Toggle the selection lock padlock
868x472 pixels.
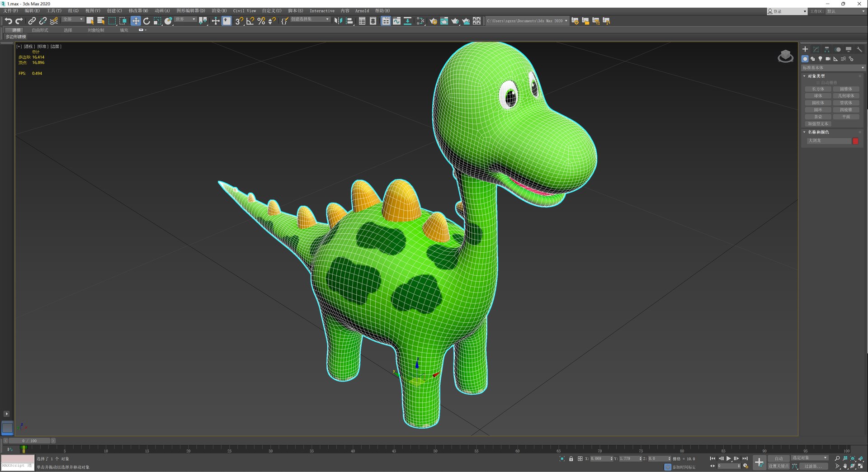coord(571,458)
